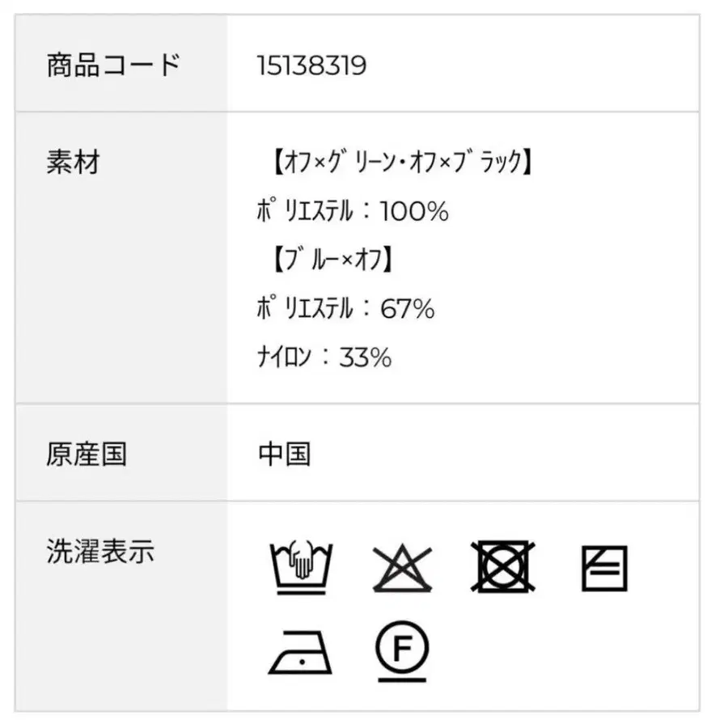Click the 100% percentage value
Viewport: 728px width, 728px height.
413,212
